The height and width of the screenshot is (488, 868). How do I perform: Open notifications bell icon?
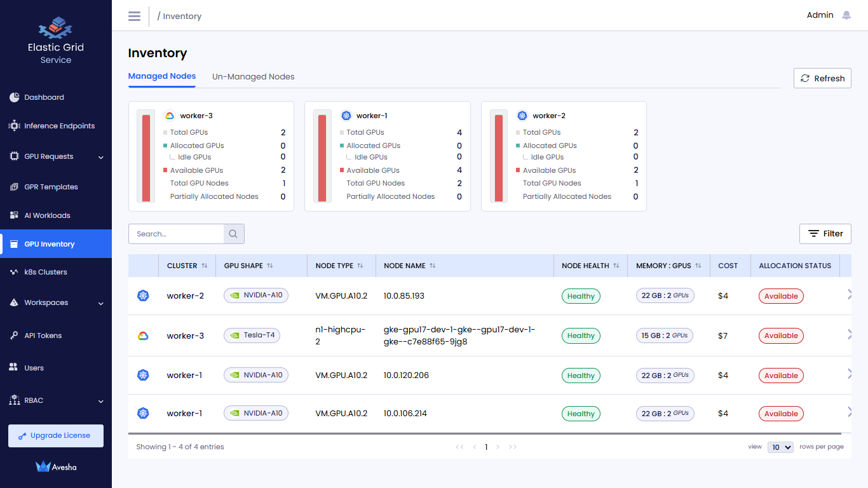[846, 15]
